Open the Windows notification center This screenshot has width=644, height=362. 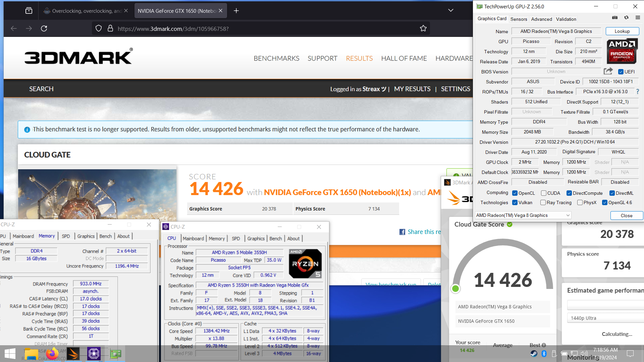pos(630,354)
